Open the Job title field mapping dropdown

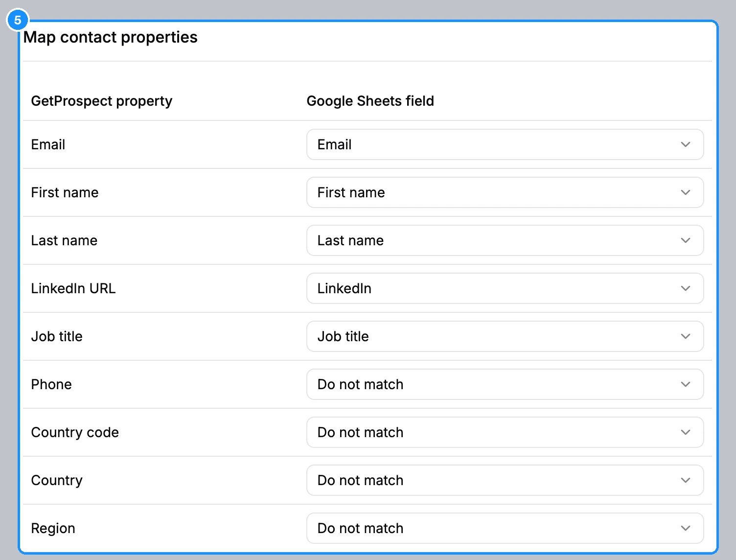click(x=505, y=336)
